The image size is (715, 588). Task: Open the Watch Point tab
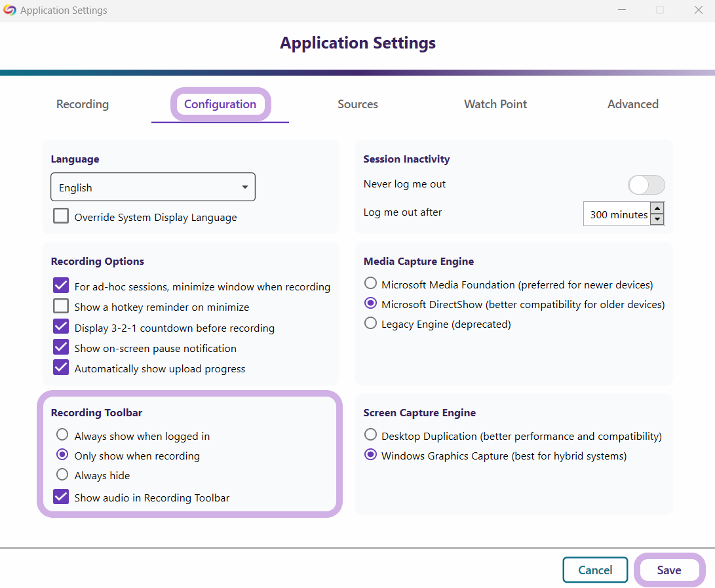[495, 104]
